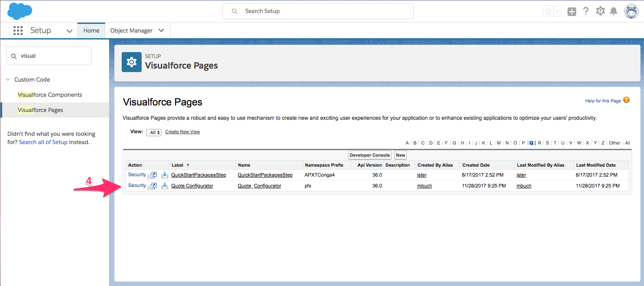644x286 pixels.
Task: Open the Developer Console button
Action: 369,155
